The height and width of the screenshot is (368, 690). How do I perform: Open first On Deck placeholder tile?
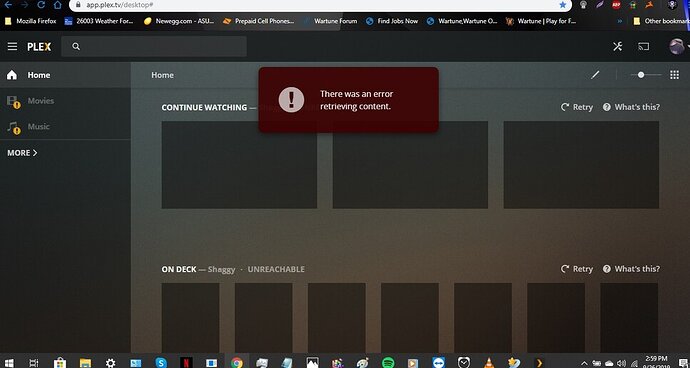[190, 317]
